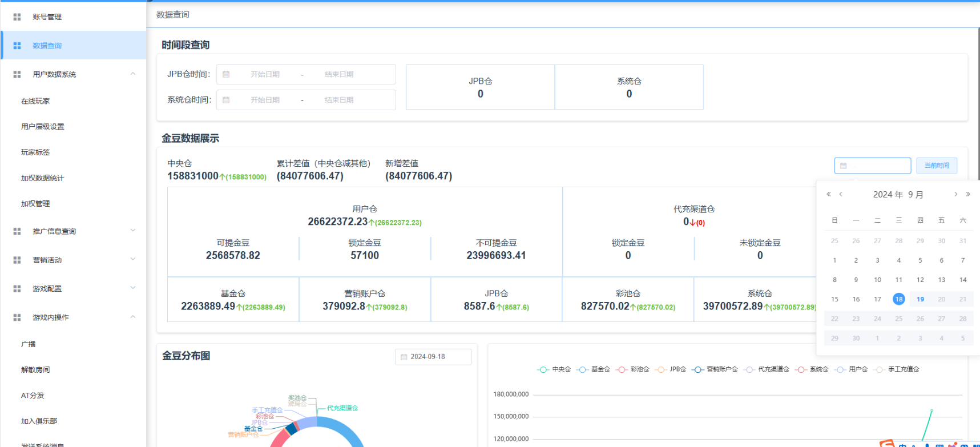Image resolution: width=980 pixels, height=447 pixels.
Task: Expand the 推广信息查询 submenu chevron
Action: tap(133, 231)
